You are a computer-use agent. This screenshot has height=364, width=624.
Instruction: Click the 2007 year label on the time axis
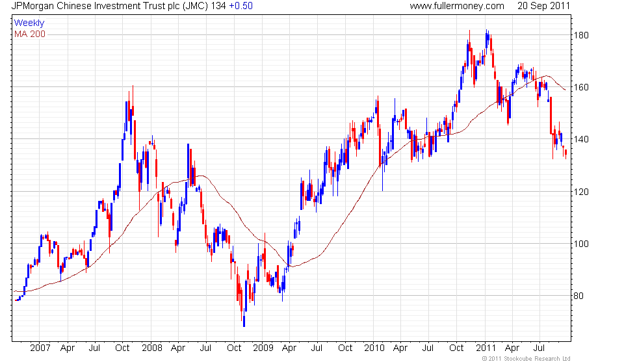pyautogui.click(x=40, y=348)
